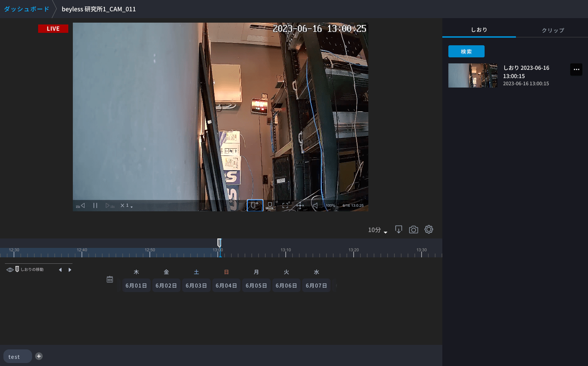
Task: Go to the ダッシュボード breadcrumb link
Action: coord(26,9)
